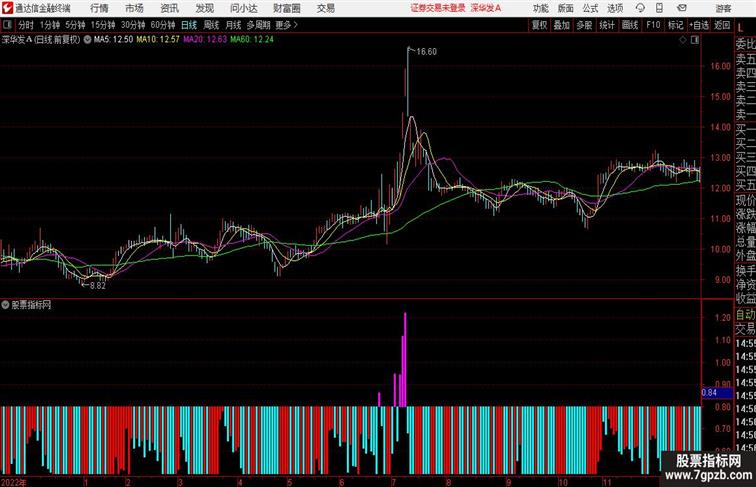This screenshot has height=487, width=756.
Task: Click the 通达信 red logo icon
Action: [7, 8]
